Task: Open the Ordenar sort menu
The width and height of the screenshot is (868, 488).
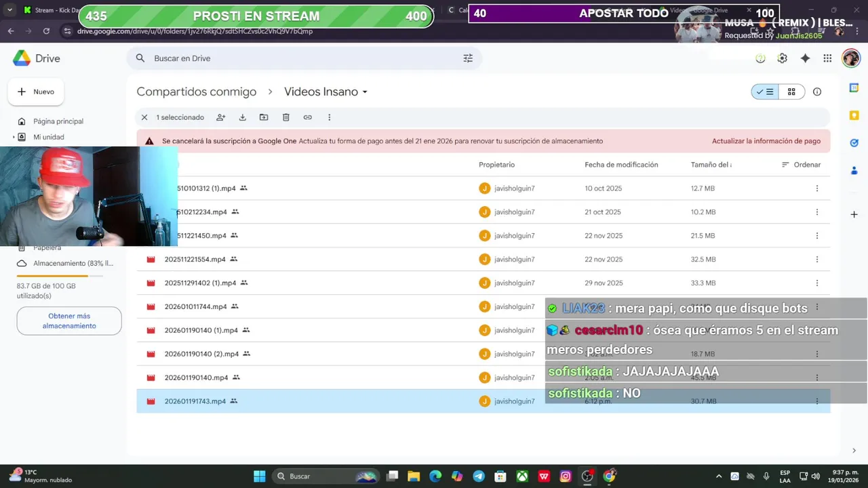Action: 801,165
